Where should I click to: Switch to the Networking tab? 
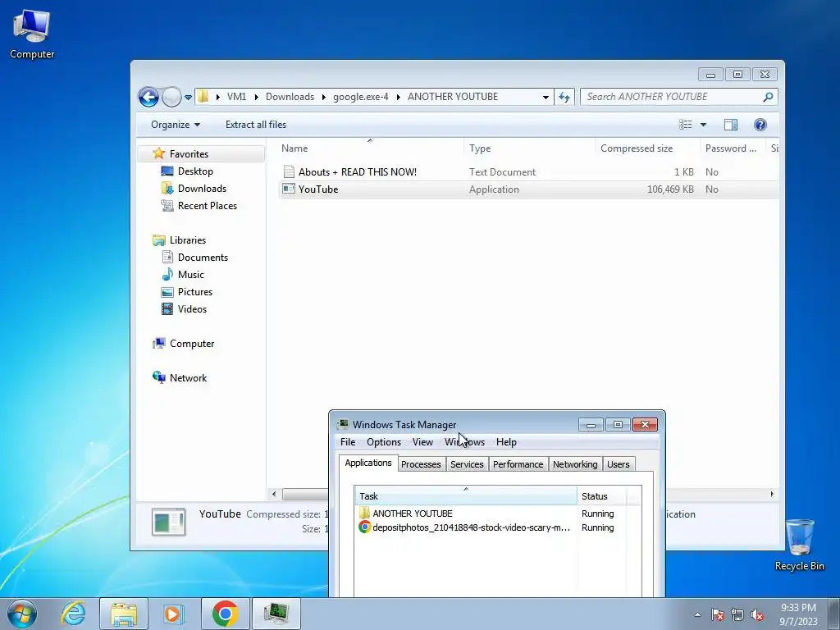pos(575,464)
